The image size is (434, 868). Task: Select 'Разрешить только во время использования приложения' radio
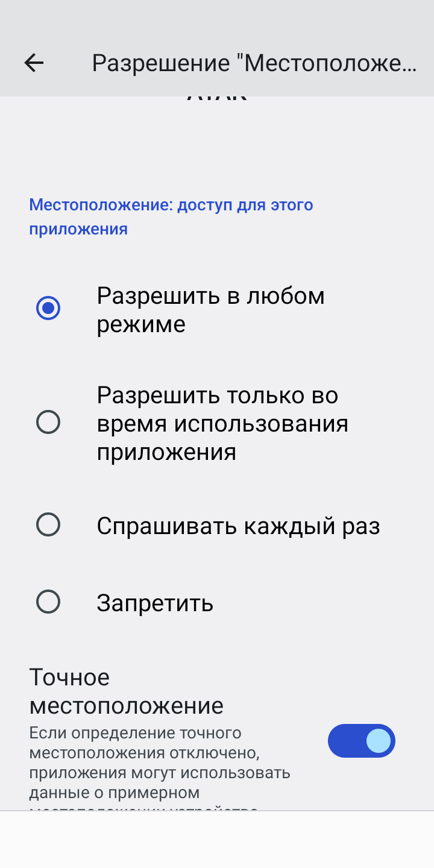coord(48,422)
